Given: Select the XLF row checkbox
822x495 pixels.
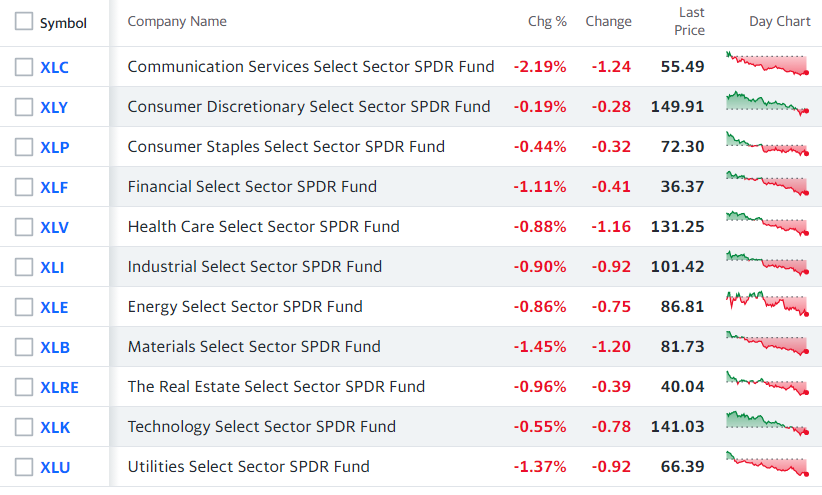Looking at the screenshot, I should coord(24,187).
